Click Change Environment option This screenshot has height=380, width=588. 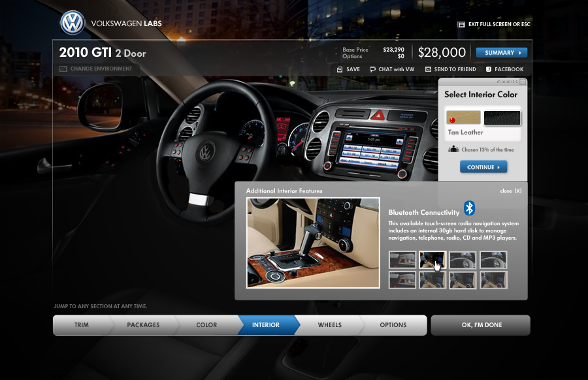tap(95, 69)
